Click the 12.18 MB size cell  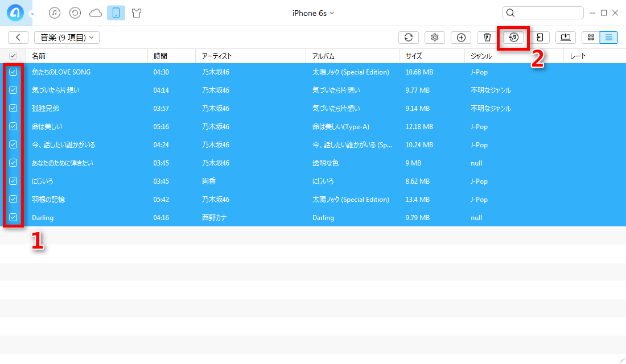click(x=419, y=126)
